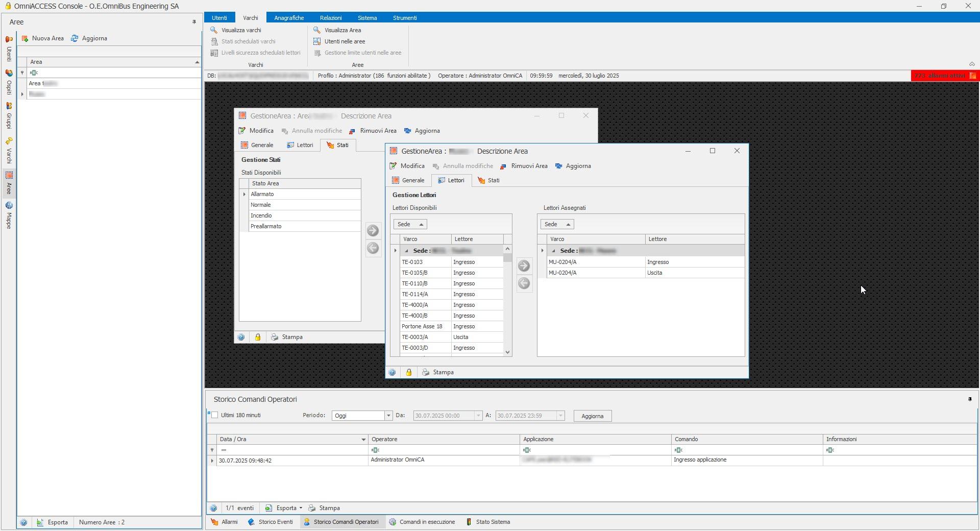
Task: Click lock icon in front window footer
Action: 409,372
